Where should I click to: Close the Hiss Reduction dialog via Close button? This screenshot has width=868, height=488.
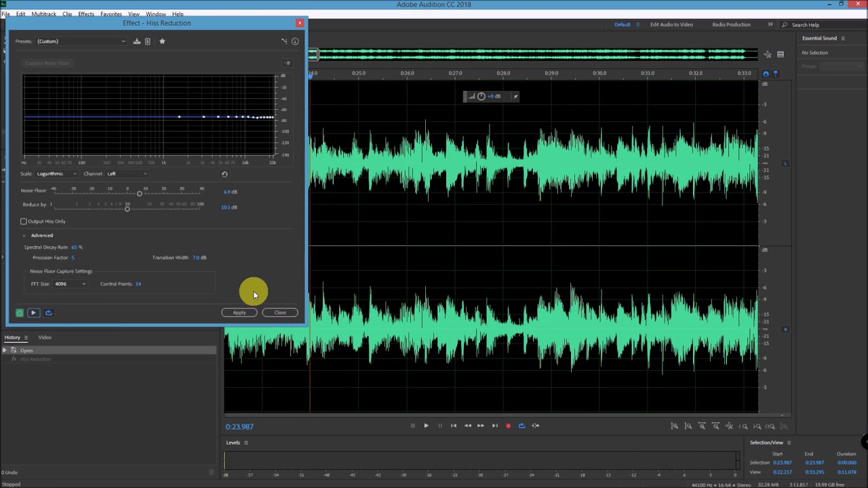pos(280,312)
